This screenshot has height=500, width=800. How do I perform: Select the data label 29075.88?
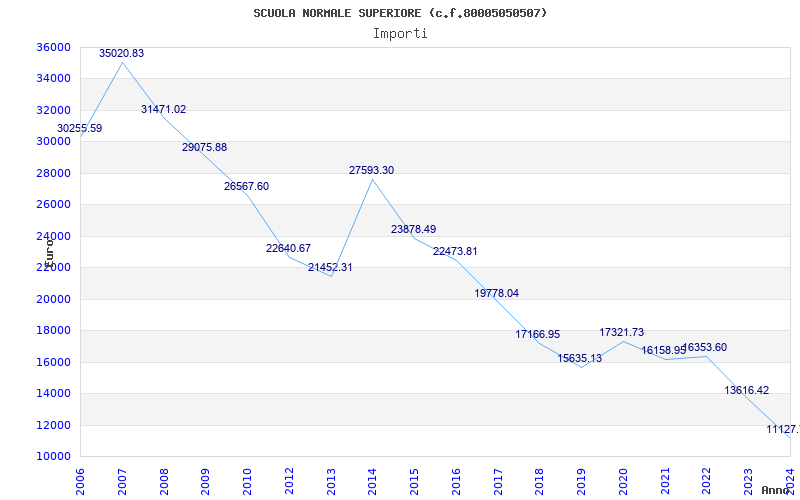point(205,148)
